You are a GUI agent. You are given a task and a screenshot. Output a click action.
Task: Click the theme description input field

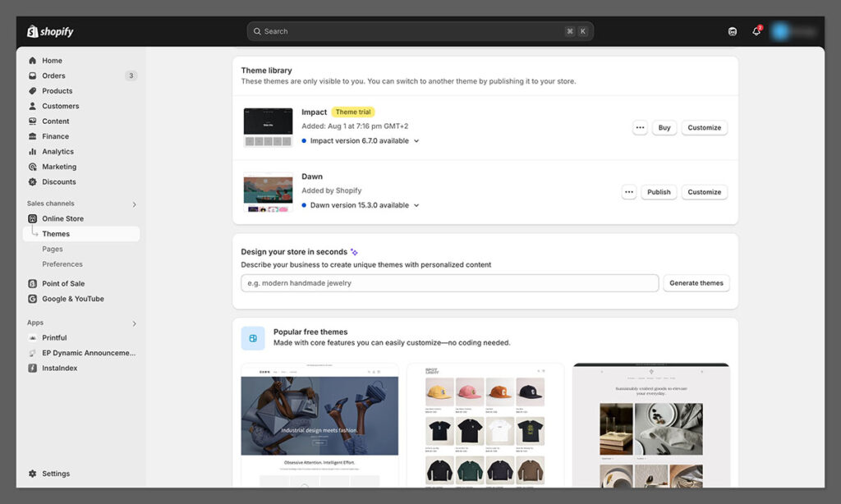pyautogui.click(x=449, y=283)
